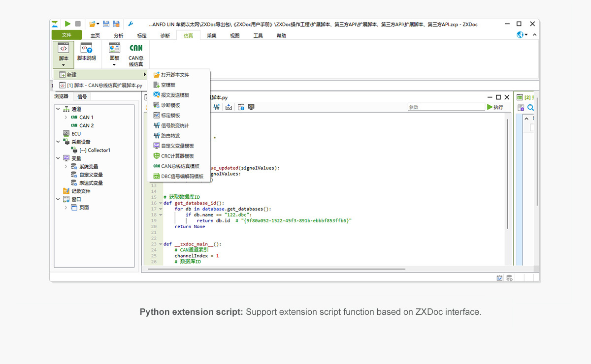The width and height of the screenshot is (591, 364).
Task: Click the stop square icon in the title bar
Action: click(x=78, y=24)
